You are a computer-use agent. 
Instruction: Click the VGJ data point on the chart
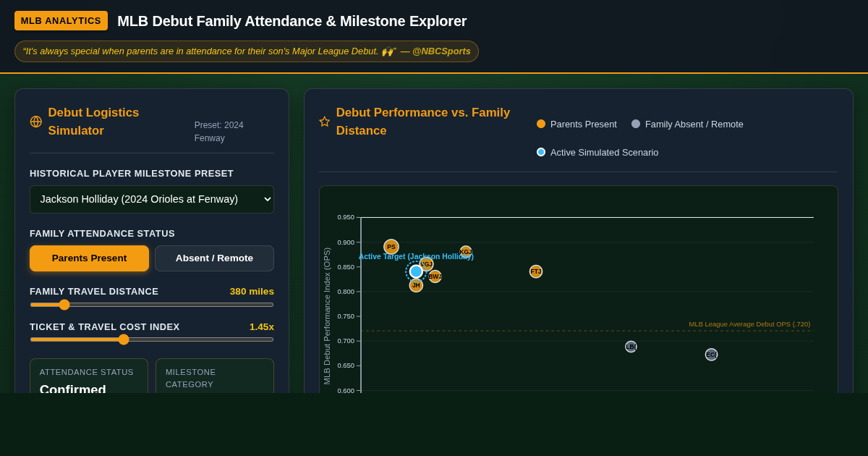click(427, 264)
